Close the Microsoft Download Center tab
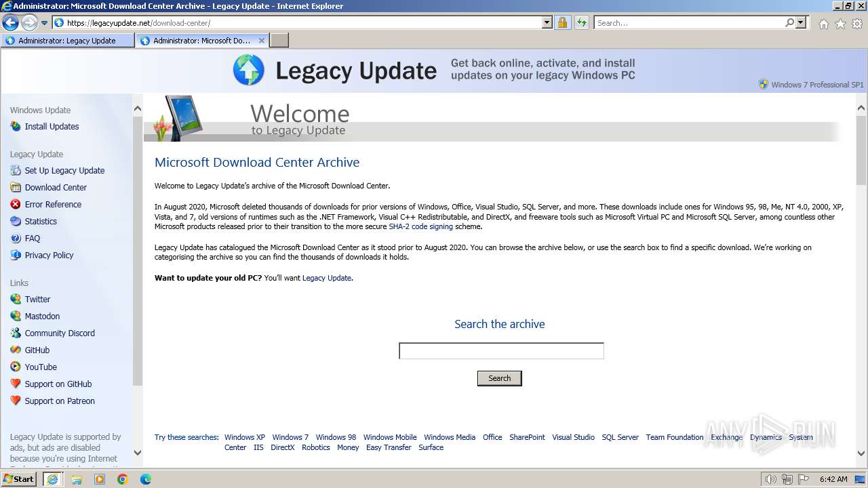The height and width of the screenshot is (488, 868). click(262, 41)
